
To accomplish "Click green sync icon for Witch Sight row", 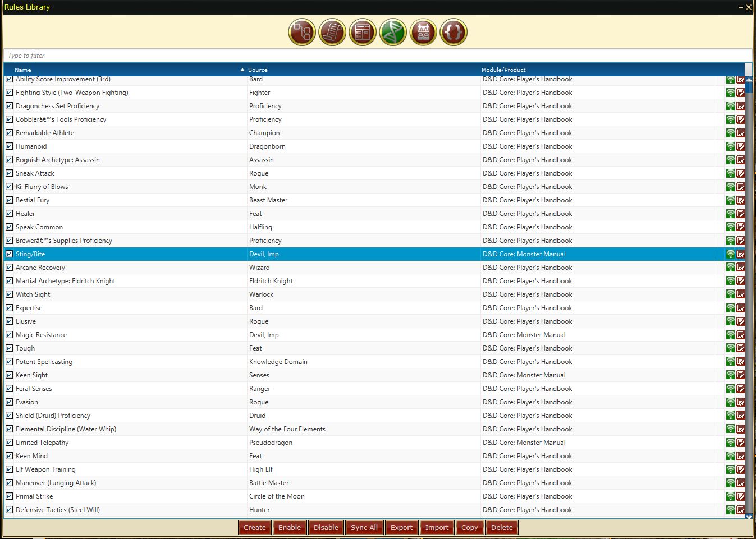I will point(730,294).
